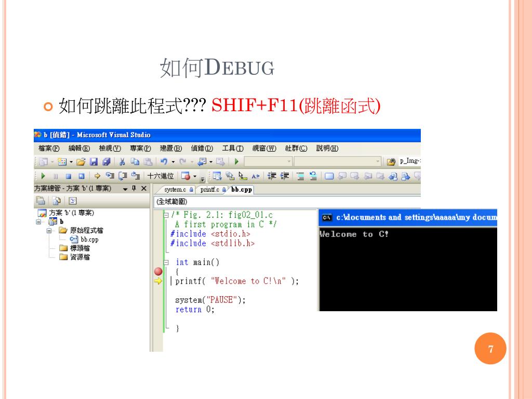Viewport: 532px width, 399px height.
Task: Open the Undo history dropdown arrow
Action: (x=173, y=162)
